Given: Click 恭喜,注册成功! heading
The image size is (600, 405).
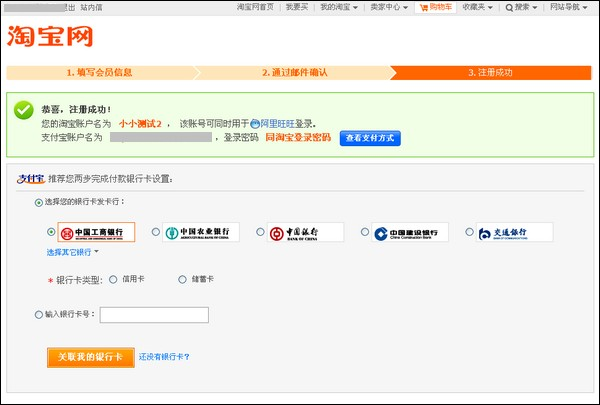Looking at the screenshot, I should 76,109.
